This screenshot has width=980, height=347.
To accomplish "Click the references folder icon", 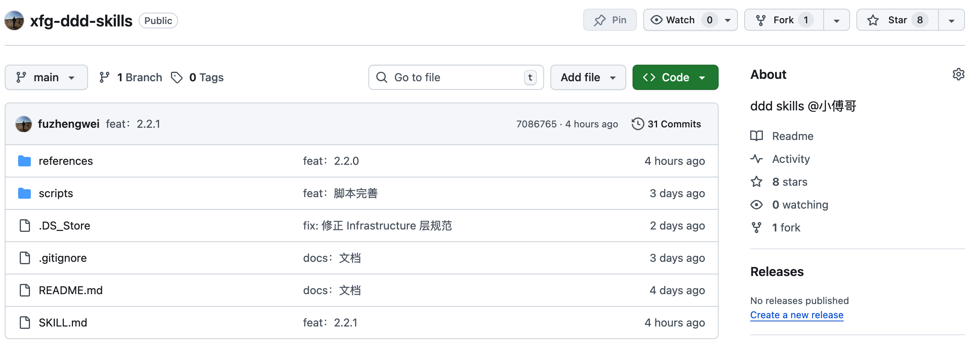I will [24, 161].
